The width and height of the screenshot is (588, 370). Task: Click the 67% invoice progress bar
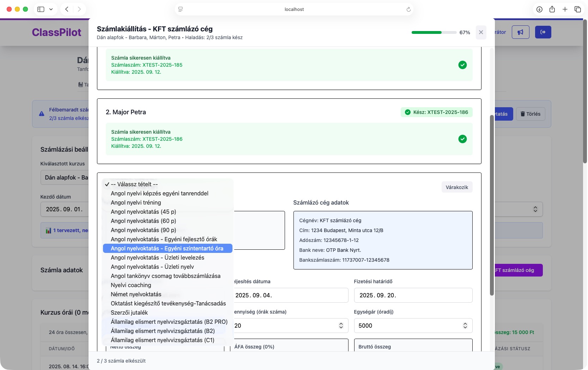(434, 32)
